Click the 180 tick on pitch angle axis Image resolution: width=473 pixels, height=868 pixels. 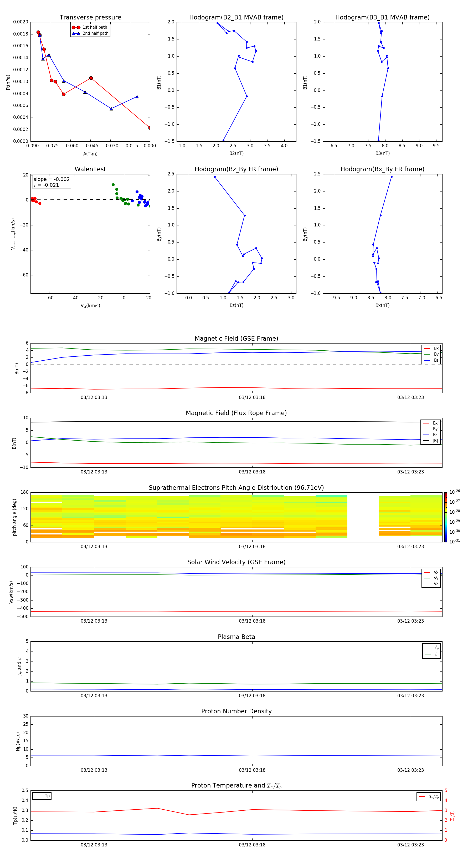click(x=25, y=492)
